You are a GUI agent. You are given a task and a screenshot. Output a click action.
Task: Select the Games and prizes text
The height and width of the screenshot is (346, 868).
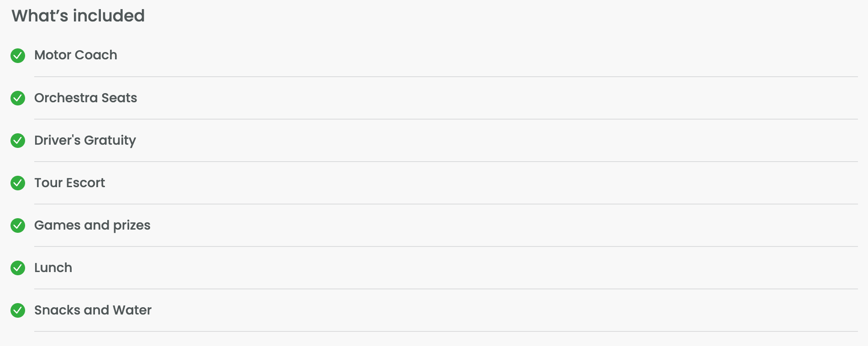93,225
